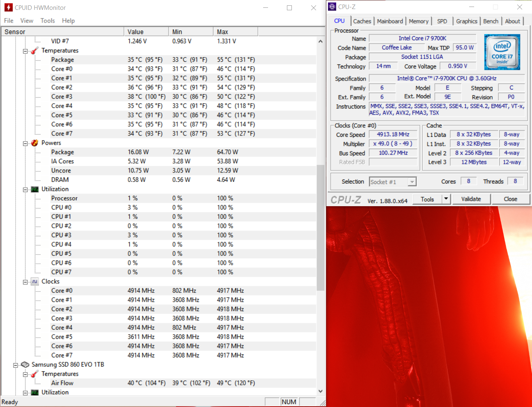Click the scrollbar up arrow in HWMonitor
Image resolution: width=532 pixels, height=407 pixels.
point(321,41)
